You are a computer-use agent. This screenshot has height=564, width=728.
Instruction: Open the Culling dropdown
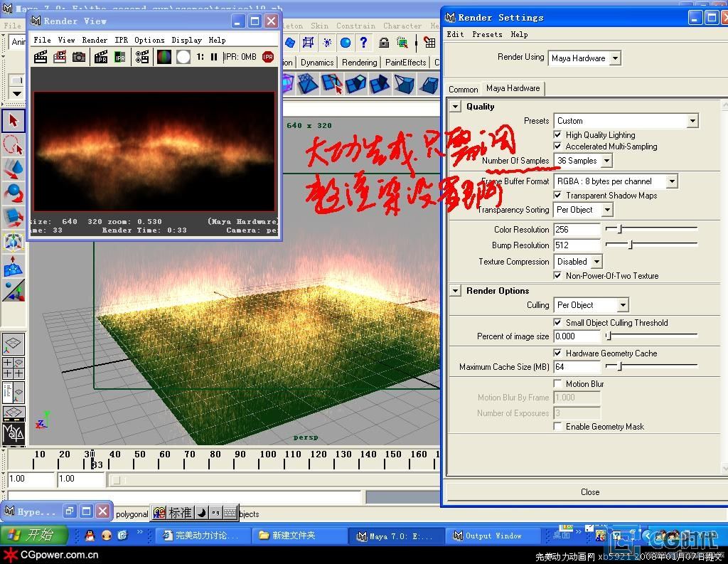pyautogui.click(x=591, y=305)
